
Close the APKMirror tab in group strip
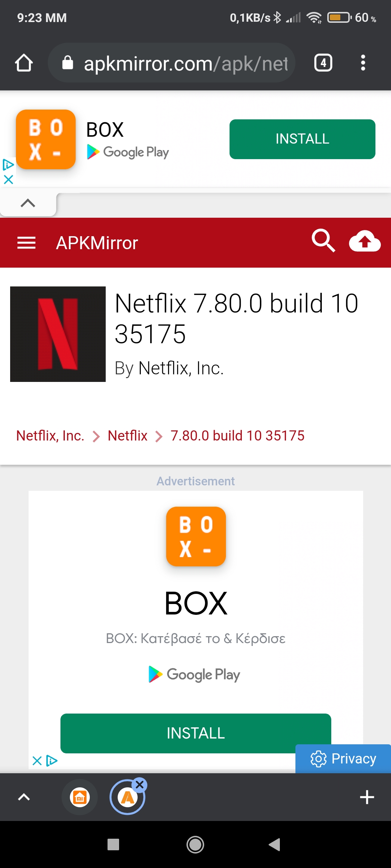[x=140, y=785]
